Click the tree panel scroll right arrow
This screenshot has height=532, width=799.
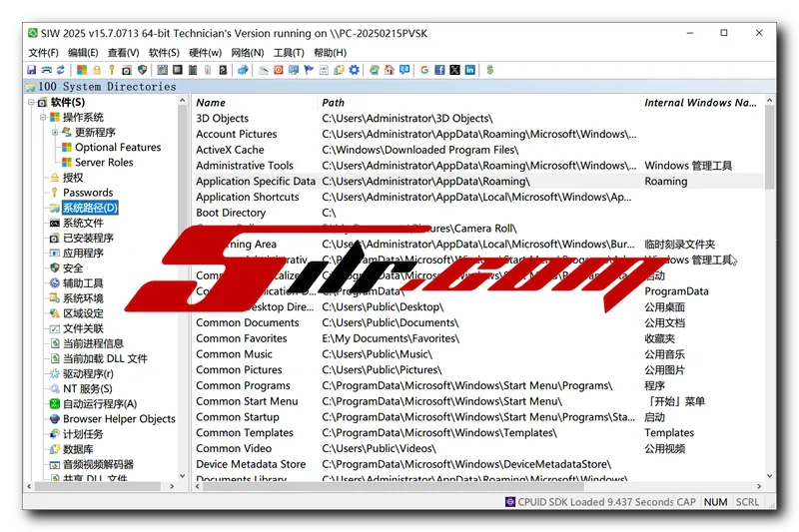tap(172, 487)
